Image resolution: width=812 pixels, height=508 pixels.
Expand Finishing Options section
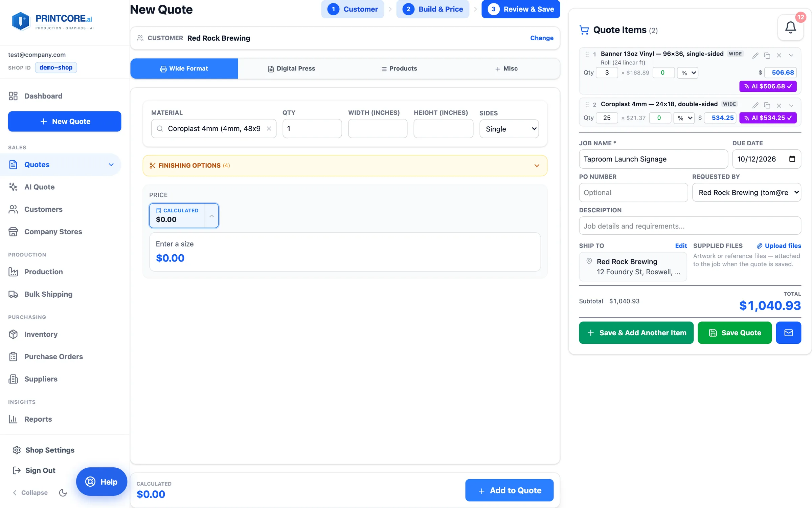click(345, 166)
